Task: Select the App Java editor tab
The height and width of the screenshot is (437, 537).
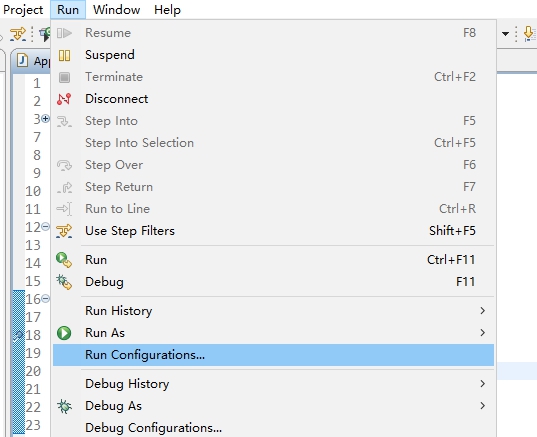Action: point(34,61)
